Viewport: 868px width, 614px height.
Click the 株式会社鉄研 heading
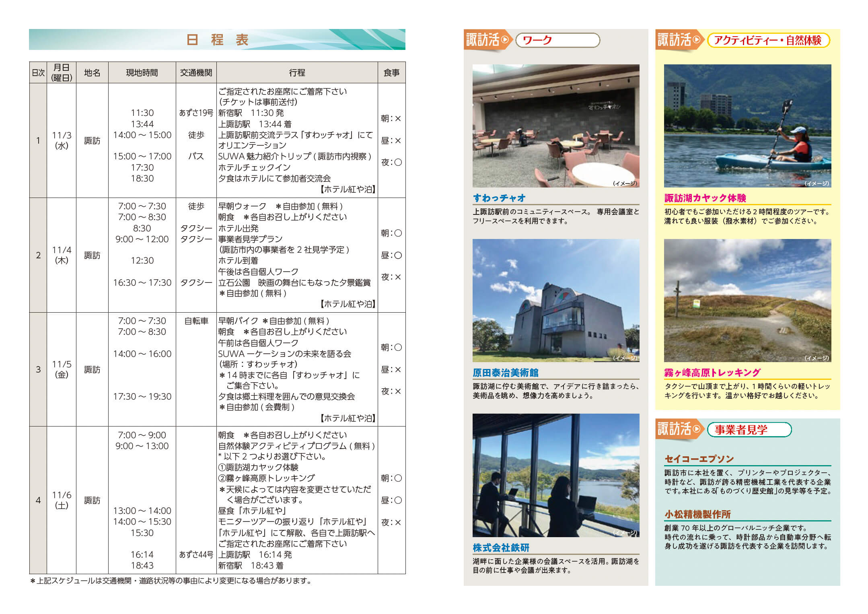click(501, 548)
